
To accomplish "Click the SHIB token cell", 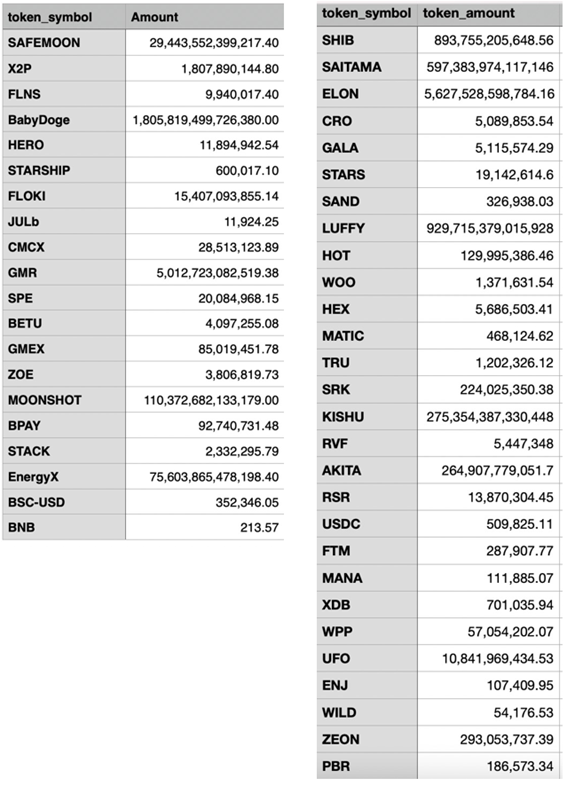I will [x=367, y=40].
